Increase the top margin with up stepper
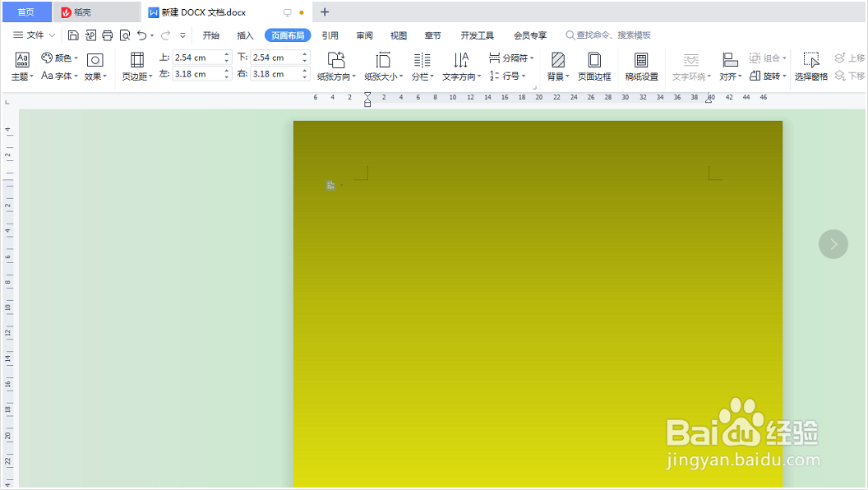 click(x=226, y=54)
